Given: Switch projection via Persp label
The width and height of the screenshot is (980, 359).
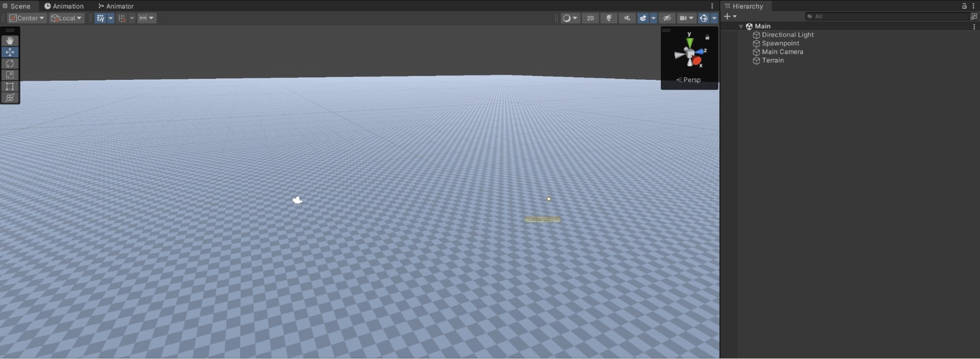Looking at the screenshot, I should pyautogui.click(x=689, y=80).
